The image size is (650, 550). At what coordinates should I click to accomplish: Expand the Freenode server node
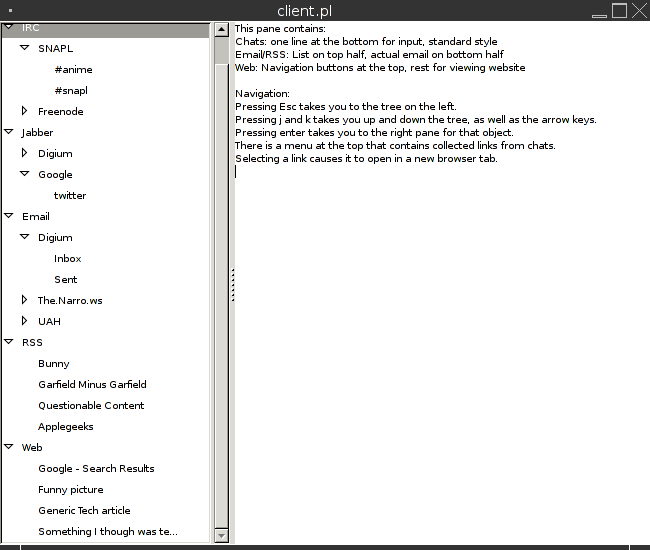(24, 111)
